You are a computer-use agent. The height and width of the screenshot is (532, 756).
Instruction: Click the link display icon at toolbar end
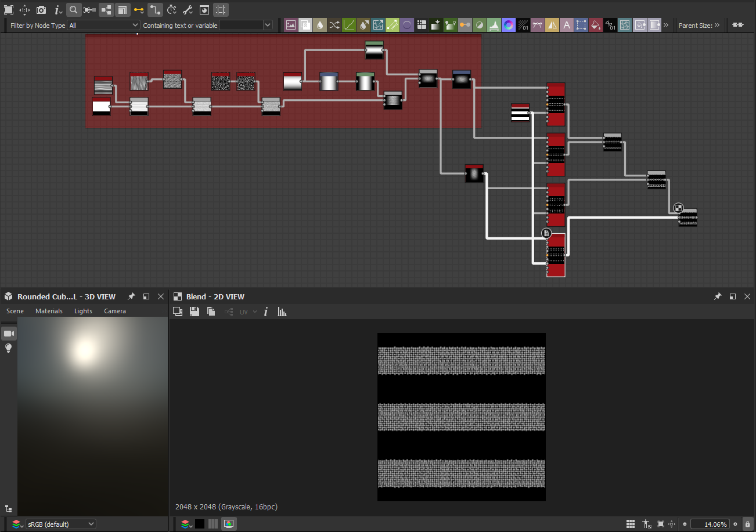(737, 25)
